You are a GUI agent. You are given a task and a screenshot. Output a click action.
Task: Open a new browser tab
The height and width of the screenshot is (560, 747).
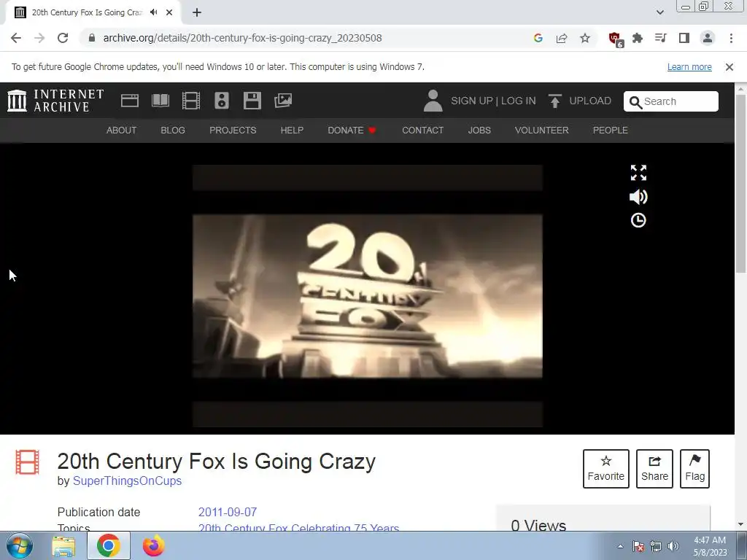click(197, 12)
